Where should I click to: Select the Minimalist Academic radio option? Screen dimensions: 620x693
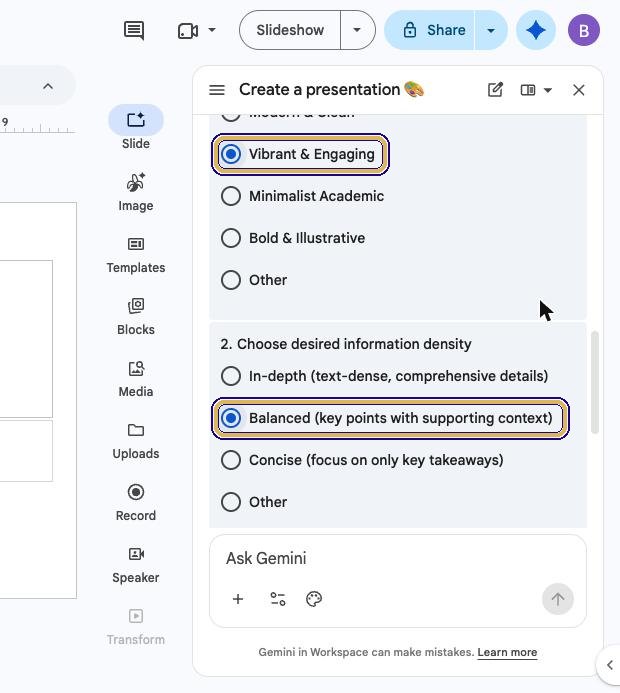[303, 196]
